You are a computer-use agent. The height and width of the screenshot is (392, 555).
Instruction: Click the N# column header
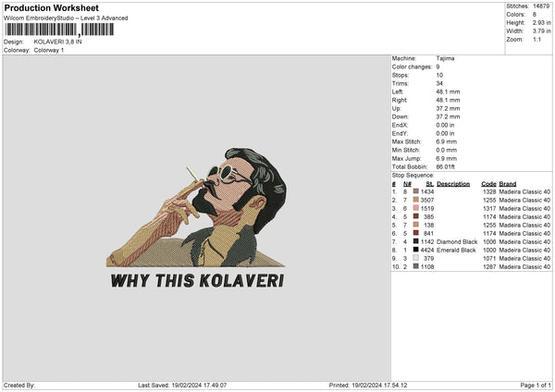click(x=407, y=184)
